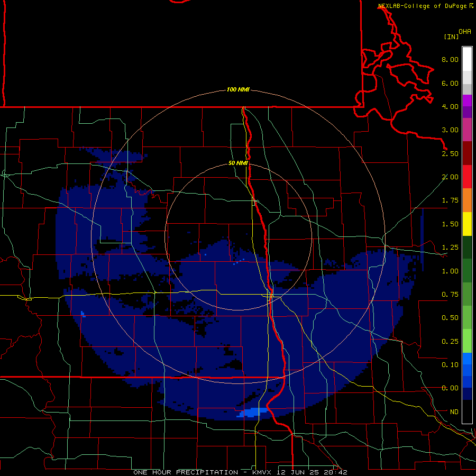Click the 1.50 legend value
The image size is (476, 476).
(450, 224)
